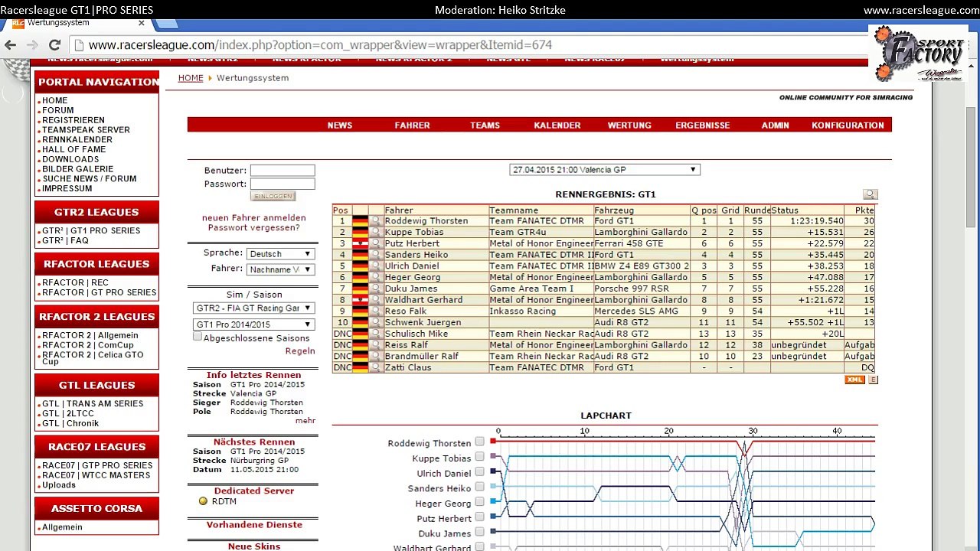980x551 pixels.
Task: Open driver details icon for Putz Herbert
Action: 375,243
